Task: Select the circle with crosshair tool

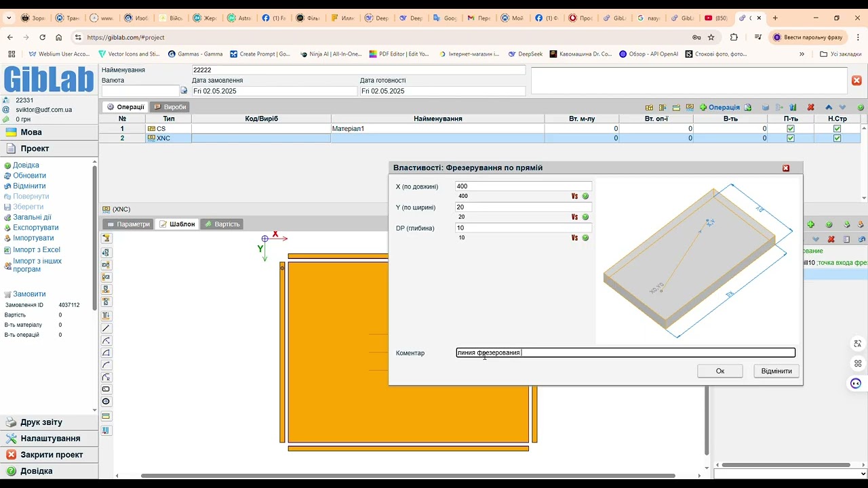Action: pyautogui.click(x=106, y=401)
